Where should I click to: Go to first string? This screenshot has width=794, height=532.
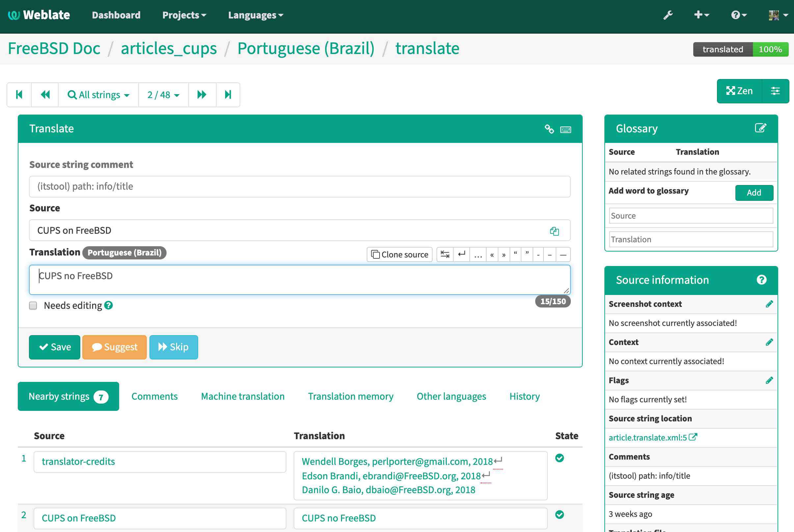19,95
